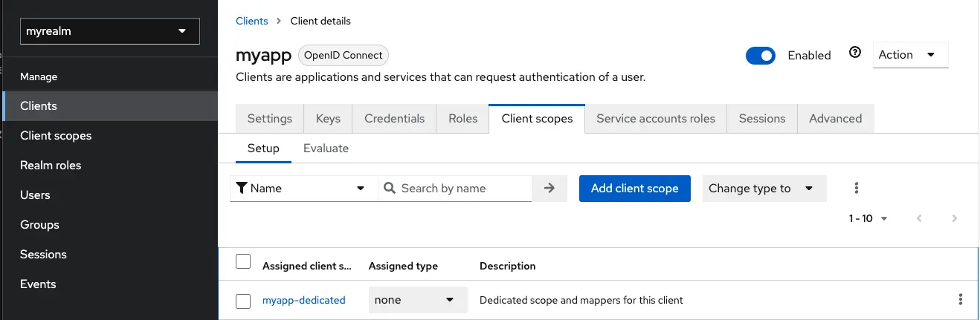Switch to the Keys tab
Viewport: 980px width, 320px height.
pyautogui.click(x=328, y=119)
